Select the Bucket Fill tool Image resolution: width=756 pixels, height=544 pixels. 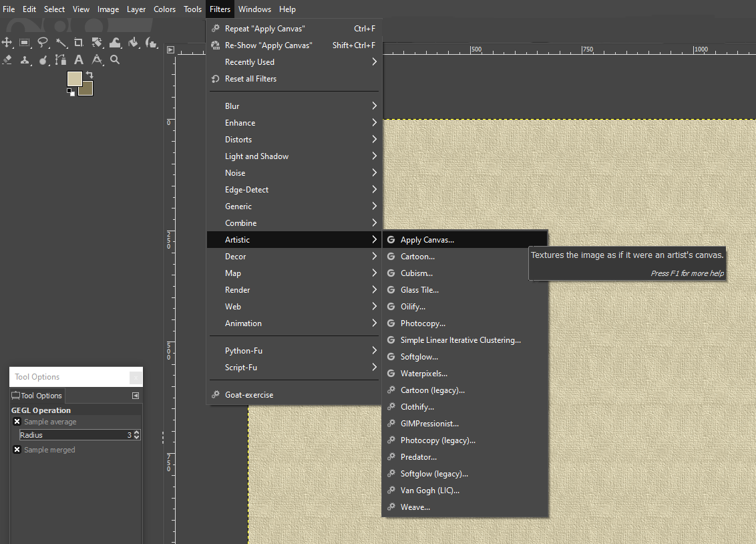(x=133, y=43)
